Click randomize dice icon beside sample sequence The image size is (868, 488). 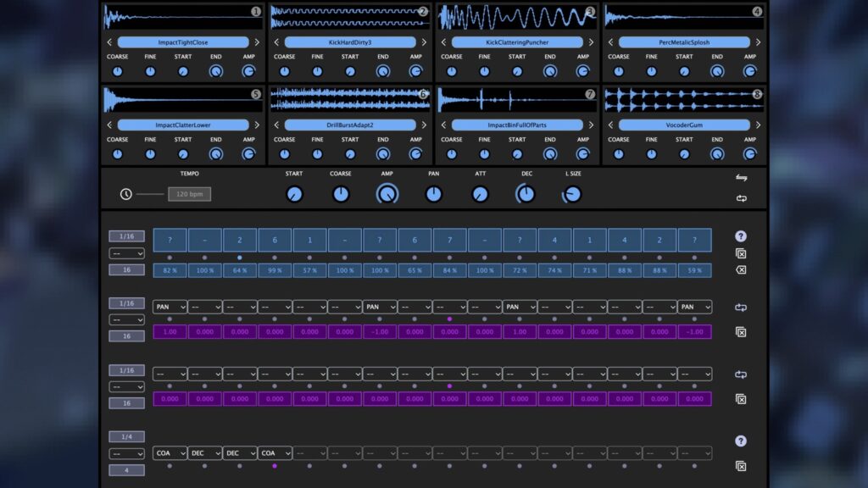click(741, 253)
